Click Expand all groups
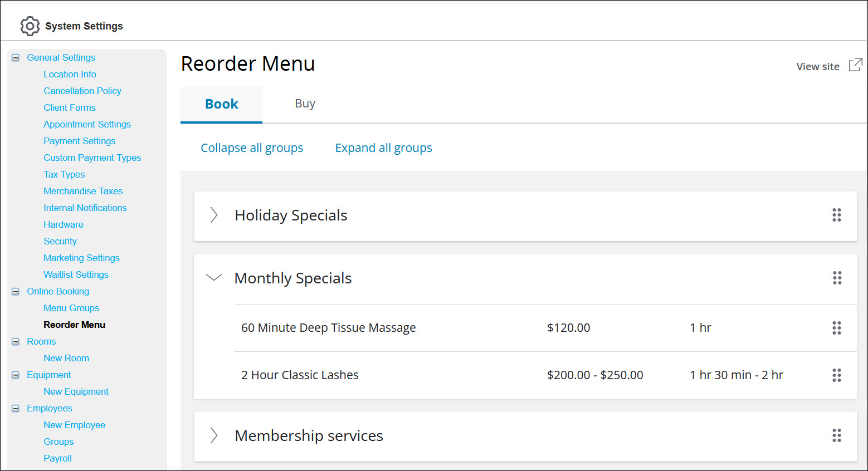 [x=383, y=148]
